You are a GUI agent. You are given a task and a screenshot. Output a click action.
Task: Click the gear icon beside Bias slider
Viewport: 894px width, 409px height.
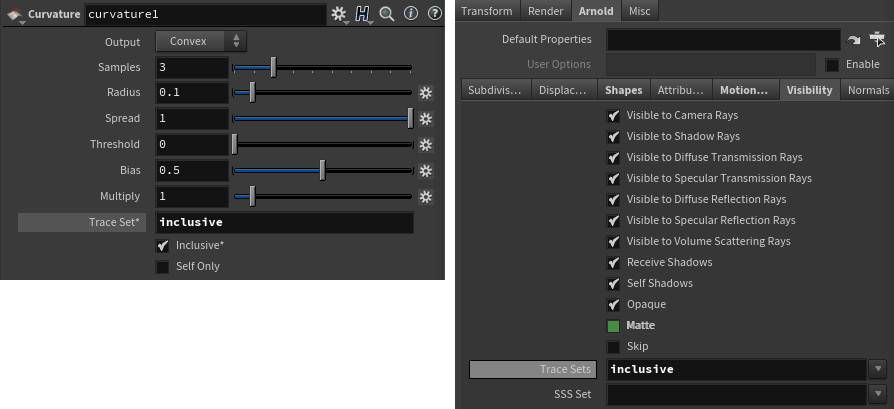[425, 171]
